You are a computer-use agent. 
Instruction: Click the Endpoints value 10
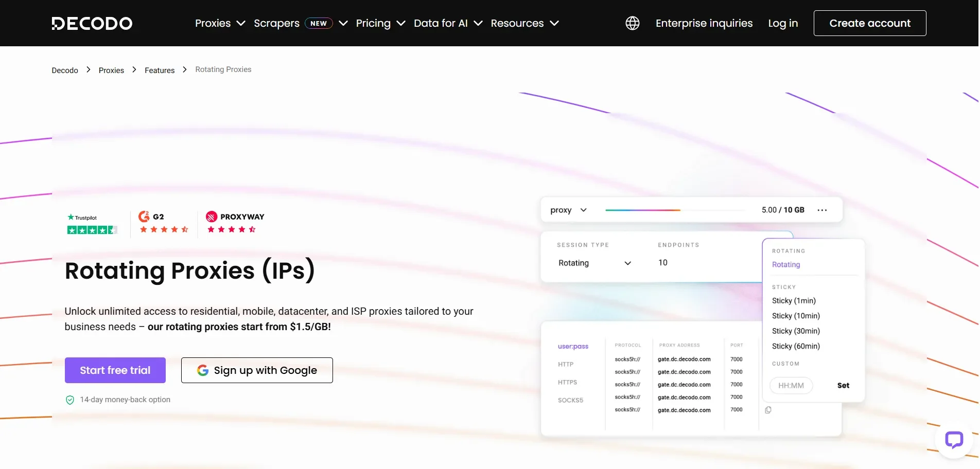coord(662,263)
